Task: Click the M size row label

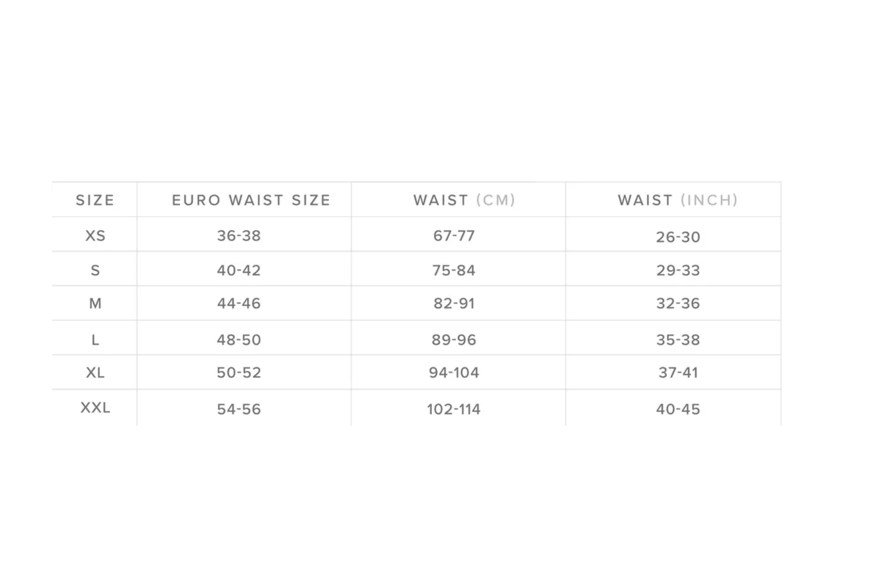Action: pos(95,303)
